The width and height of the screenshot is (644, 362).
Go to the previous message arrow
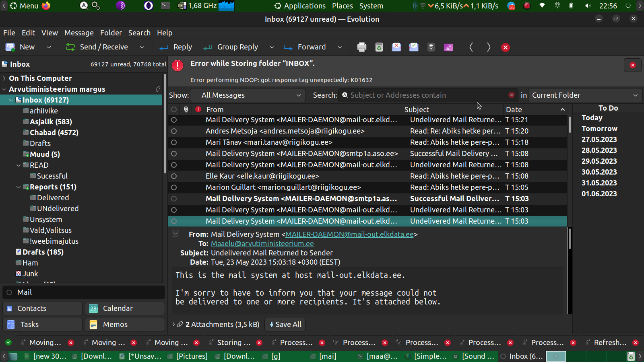471,47
